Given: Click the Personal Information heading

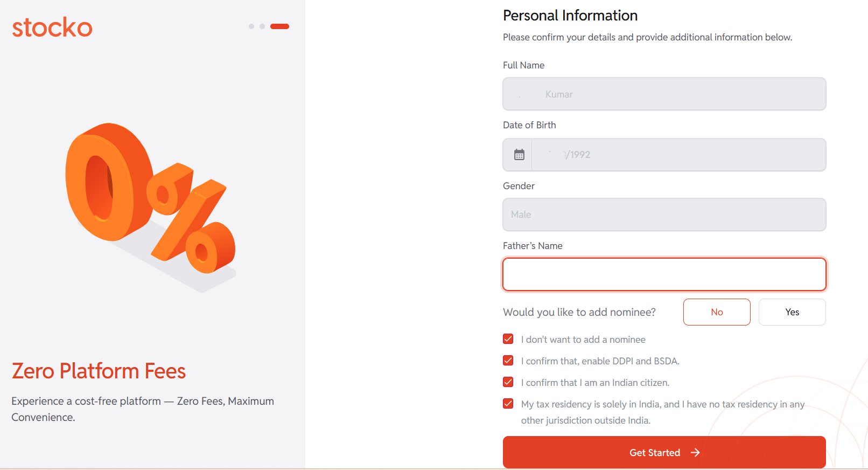Looking at the screenshot, I should click(570, 16).
